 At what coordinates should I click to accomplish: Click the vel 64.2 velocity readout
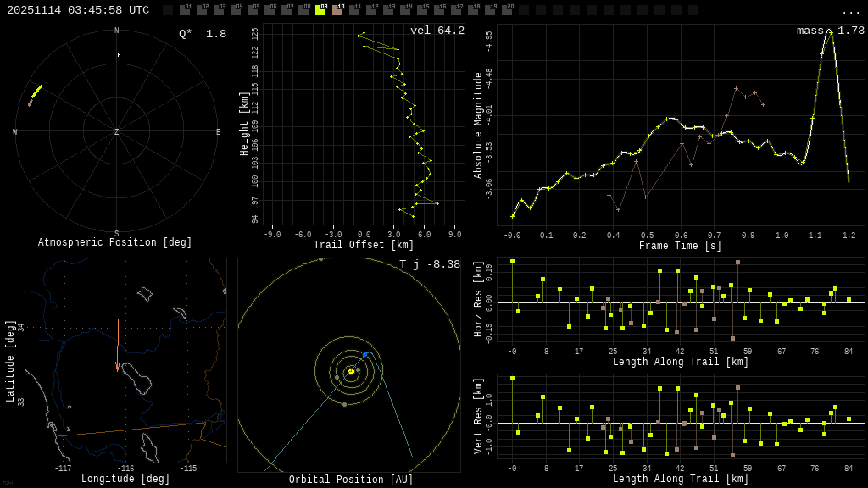pyautogui.click(x=437, y=30)
